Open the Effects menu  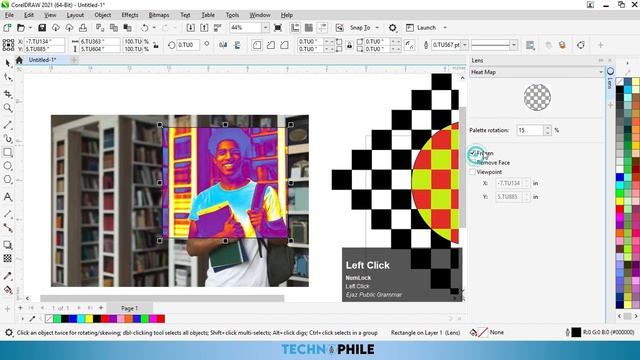[x=130, y=15]
